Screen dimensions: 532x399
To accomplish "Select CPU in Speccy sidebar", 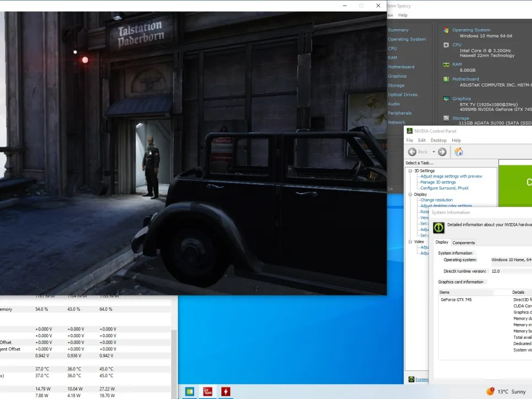I will [x=392, y=48].
